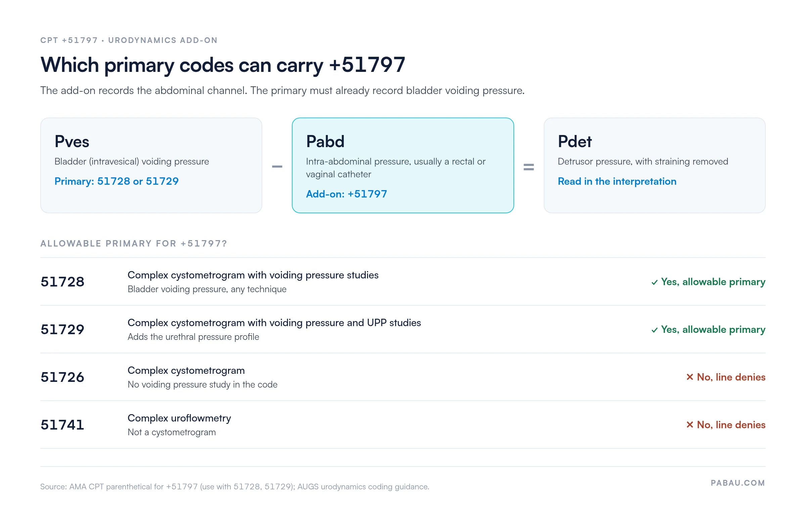Click the green checkmark for code 51729

pos(654,330)
